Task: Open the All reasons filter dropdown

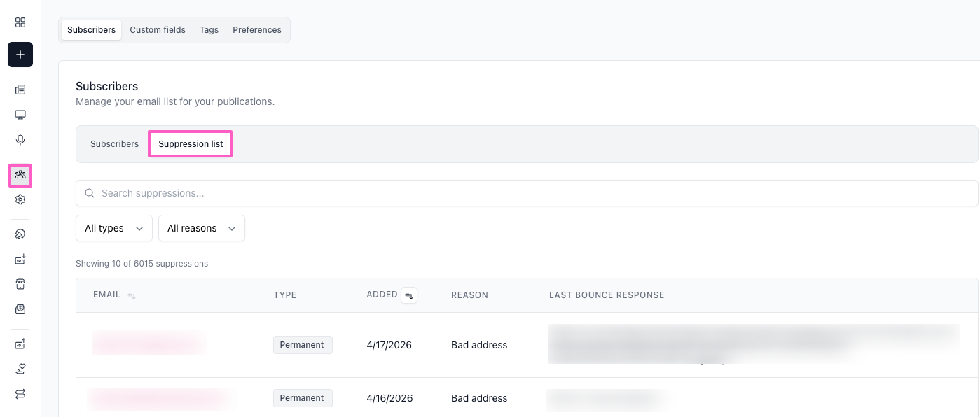Action: (202, 228)
